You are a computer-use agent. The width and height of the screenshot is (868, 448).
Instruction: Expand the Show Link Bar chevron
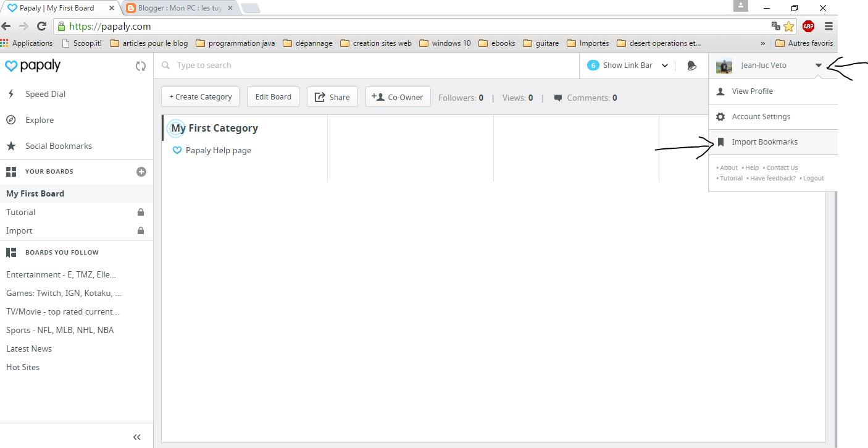665,66
